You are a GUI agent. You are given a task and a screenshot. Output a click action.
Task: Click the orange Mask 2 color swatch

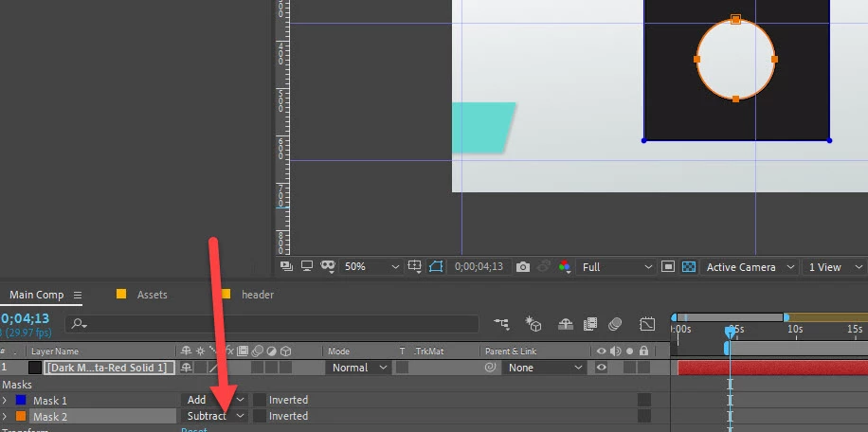coord(21,416)
